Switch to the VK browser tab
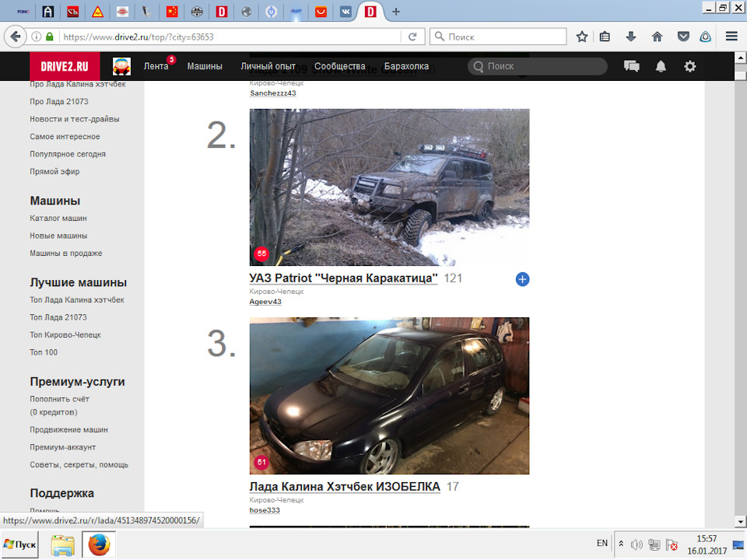This screenshot has height=560, width=747. [x=345, y=12]
